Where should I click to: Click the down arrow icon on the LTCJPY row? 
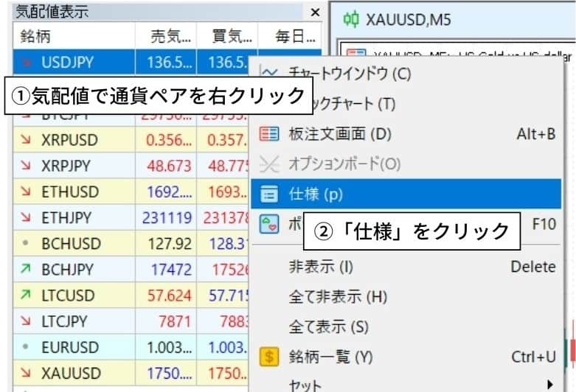pos(26,321)
